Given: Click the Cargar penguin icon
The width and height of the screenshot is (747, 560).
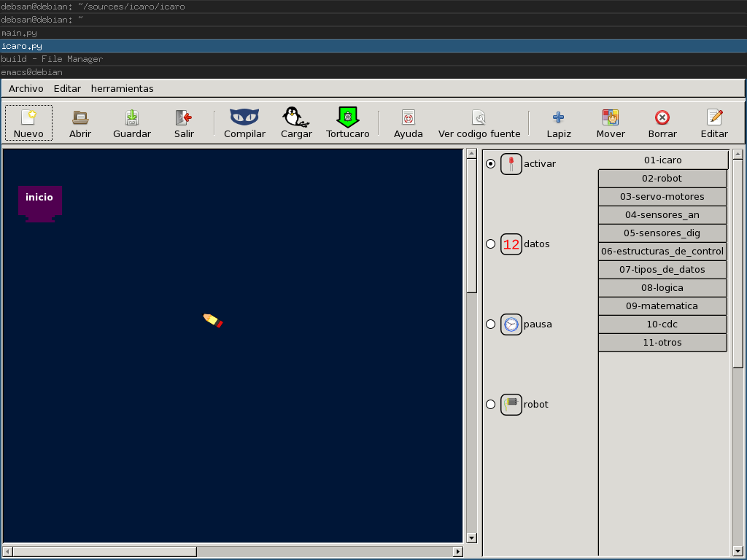Looking at the screenshot, I should [296, 117].
